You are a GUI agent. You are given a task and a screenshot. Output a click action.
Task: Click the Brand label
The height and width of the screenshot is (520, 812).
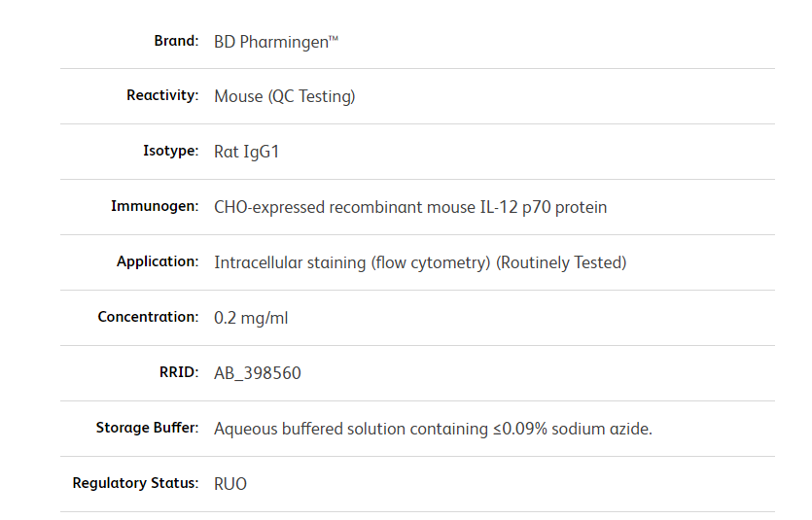click(x=176, y=41)
